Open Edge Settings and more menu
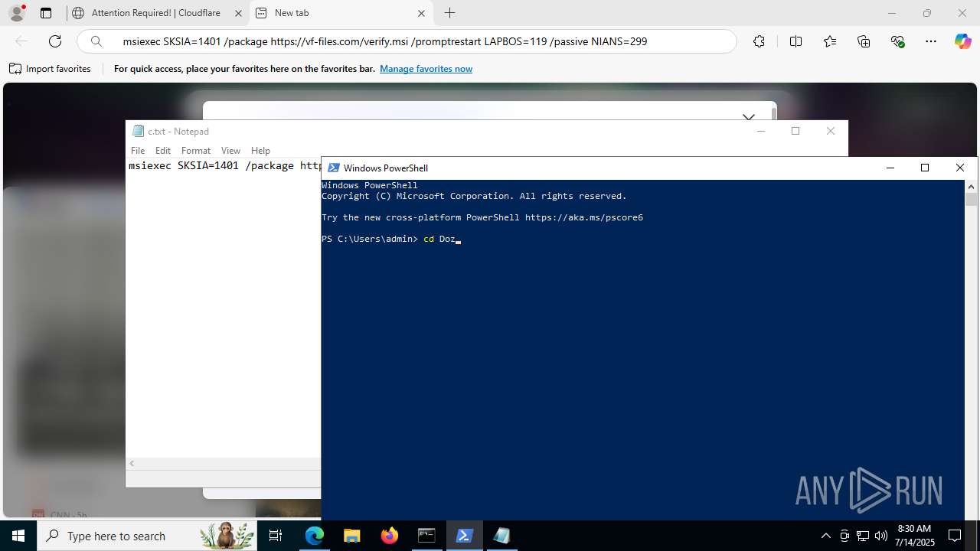Viewport: 980px width, 551px height. click(x=931, y=41)
